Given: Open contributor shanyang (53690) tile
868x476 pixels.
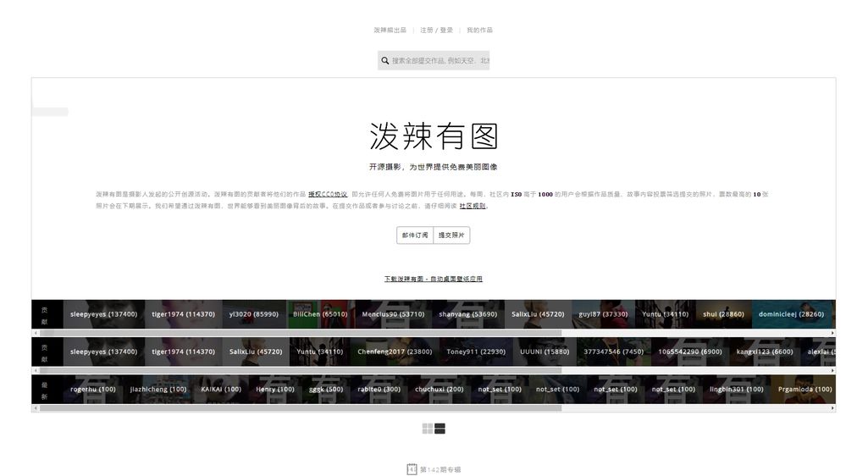Looking at the screenshot, I should coord(467,314).
